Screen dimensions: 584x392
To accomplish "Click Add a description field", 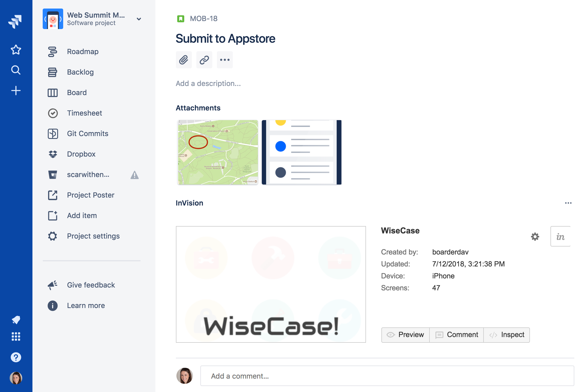I will (x=208, y=83).
